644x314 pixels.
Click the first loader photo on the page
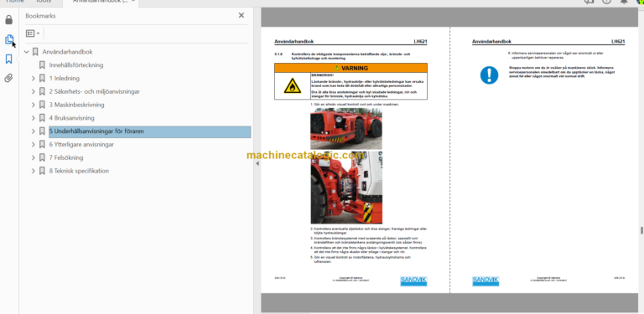tap(345, 129)
